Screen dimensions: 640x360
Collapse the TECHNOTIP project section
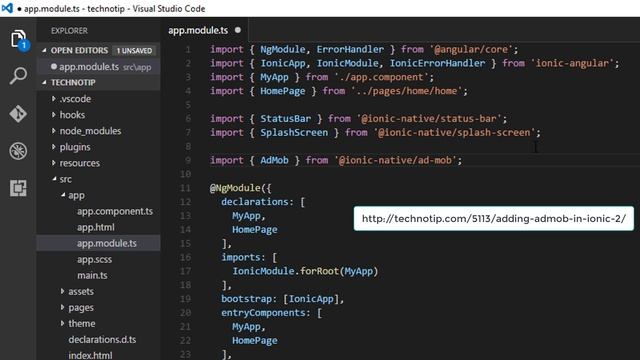(44, 82)
